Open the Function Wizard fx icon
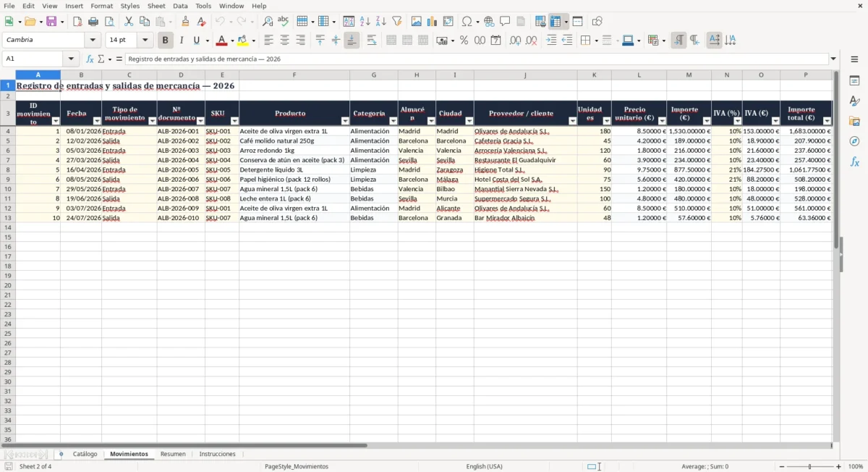Image resolution: width=868 pixels, height=472 pixels. click(90, 59)
